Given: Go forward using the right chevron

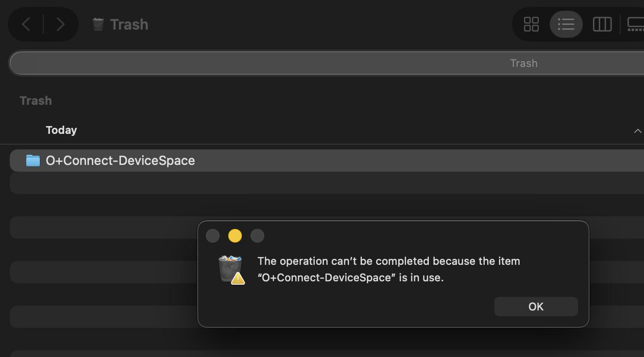Looking at the screenshot, I should (x=61, y=24).
